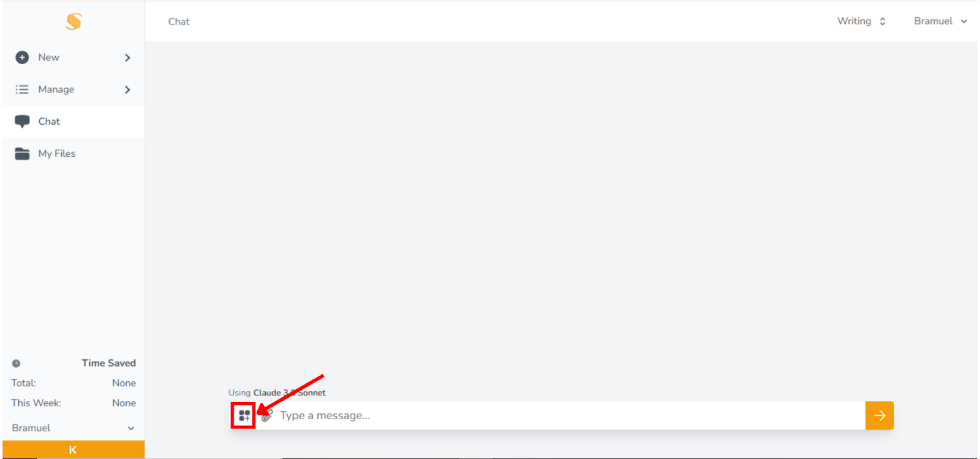The width and height of the screenshot is (980, 459).
Task: Click the plus icon beside New
Action: (x=22, y=58)
